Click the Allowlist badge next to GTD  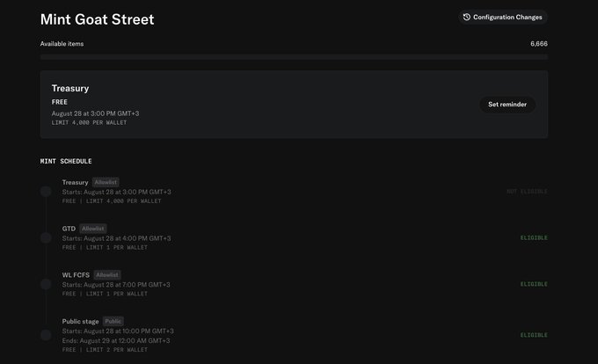pyautogui.click(x=93, y=229)
